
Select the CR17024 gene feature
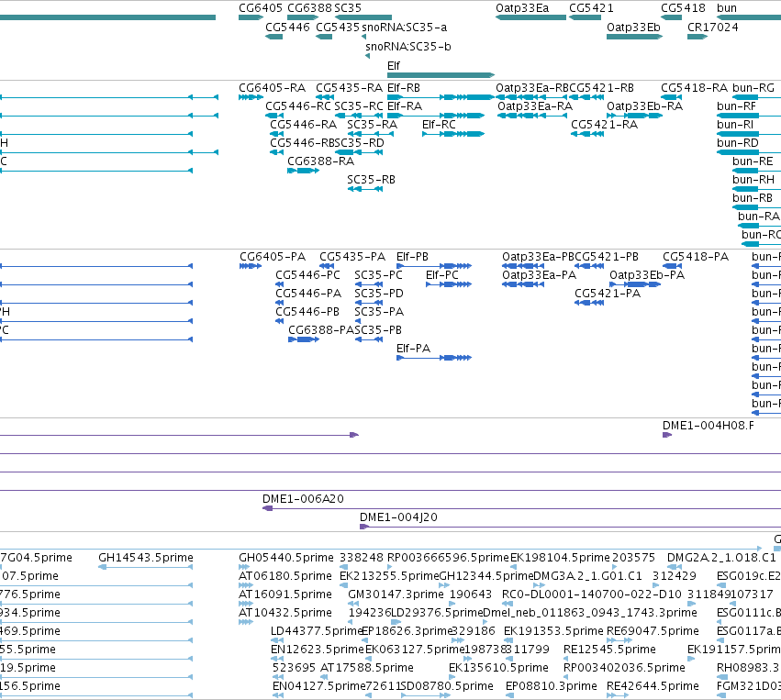point(697,37)
